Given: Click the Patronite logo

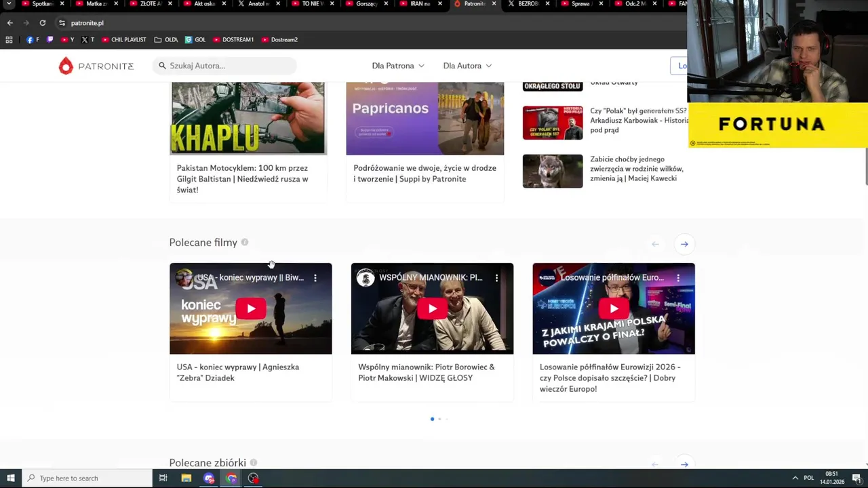Looking at the screenshot, I should coord(96,66).
